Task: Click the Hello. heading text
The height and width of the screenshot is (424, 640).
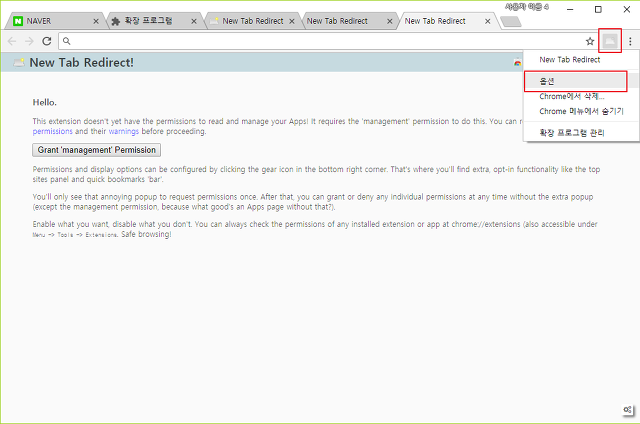Action: click(x=44, y=102)
